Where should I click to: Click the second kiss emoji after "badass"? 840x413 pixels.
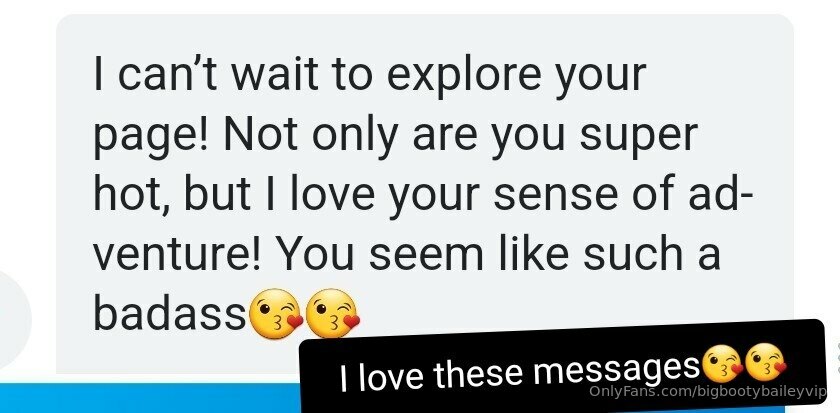click(332, 313)
